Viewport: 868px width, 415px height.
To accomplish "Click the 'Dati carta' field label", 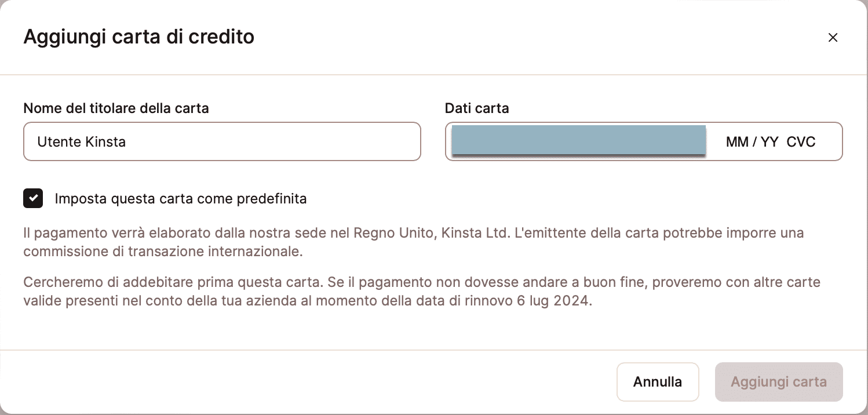I will click(x=476, y=108).
